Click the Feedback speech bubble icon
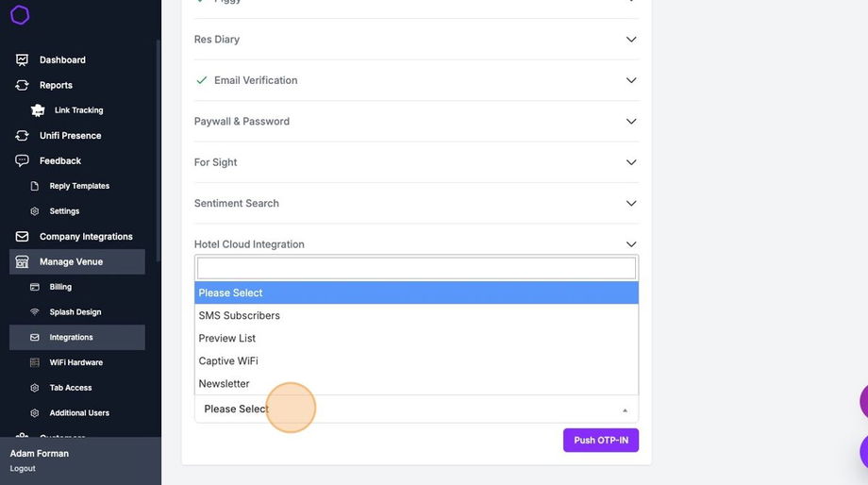The height and width of the screenshot is (485, 868). [x=22, y=160]
